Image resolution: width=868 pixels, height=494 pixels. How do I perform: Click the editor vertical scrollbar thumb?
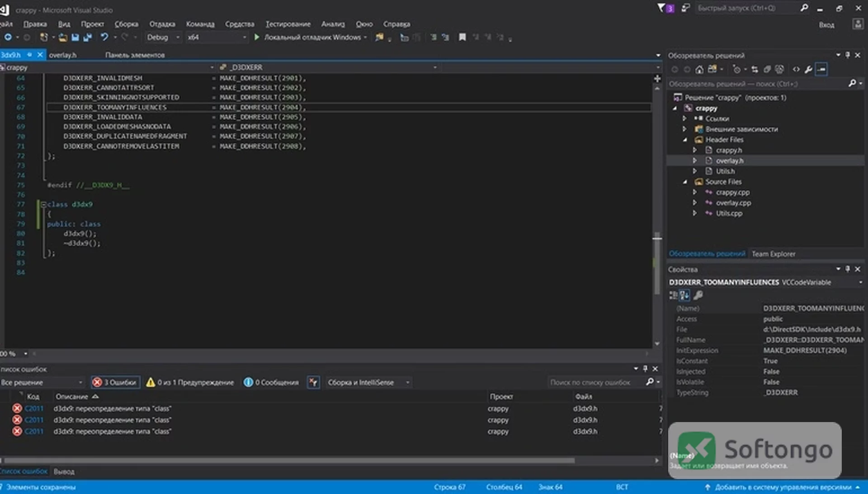657,264
